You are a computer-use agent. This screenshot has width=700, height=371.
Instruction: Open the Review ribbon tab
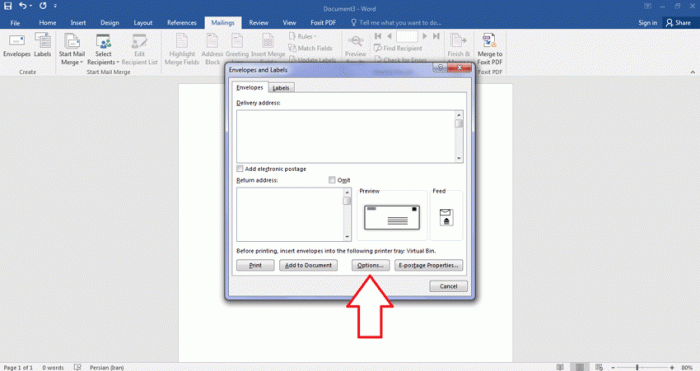pos(258,23)
